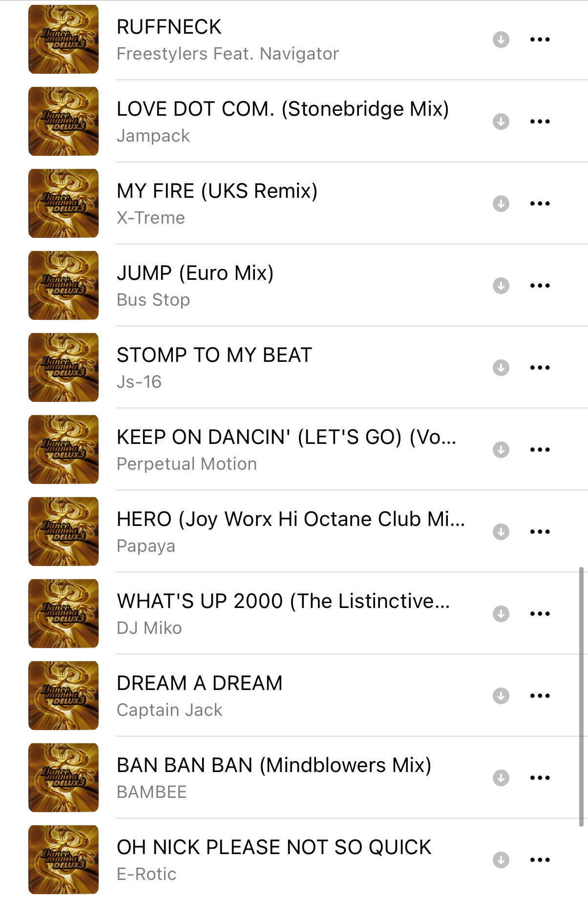Download DREAM A DREAM by Captain Jack
Viewport: 588px width, 899px height.
(501, 695)
